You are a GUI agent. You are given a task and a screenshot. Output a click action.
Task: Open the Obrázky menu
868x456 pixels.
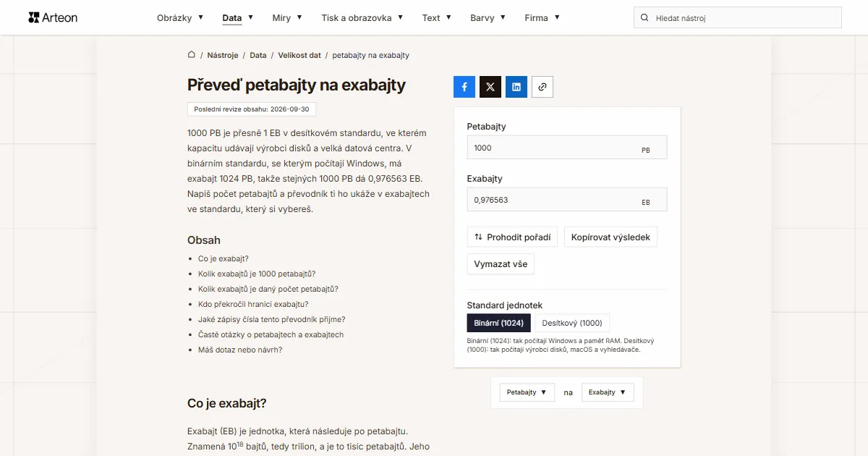(180, 17)
